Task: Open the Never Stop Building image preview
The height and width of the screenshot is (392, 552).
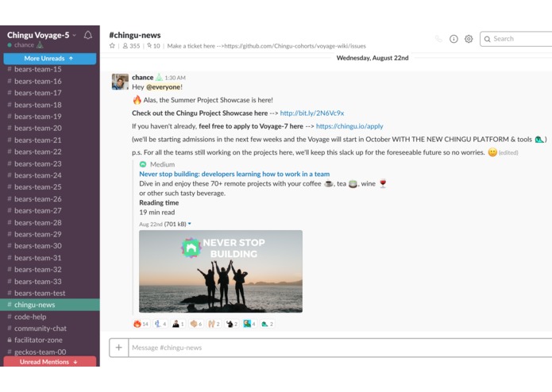Action: coord(221,271)
